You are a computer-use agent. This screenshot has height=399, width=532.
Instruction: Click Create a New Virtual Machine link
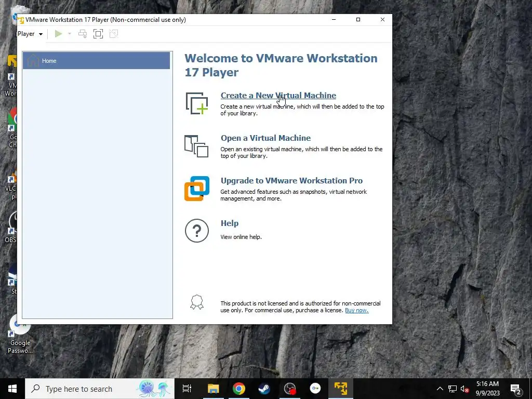pos(278,96)
